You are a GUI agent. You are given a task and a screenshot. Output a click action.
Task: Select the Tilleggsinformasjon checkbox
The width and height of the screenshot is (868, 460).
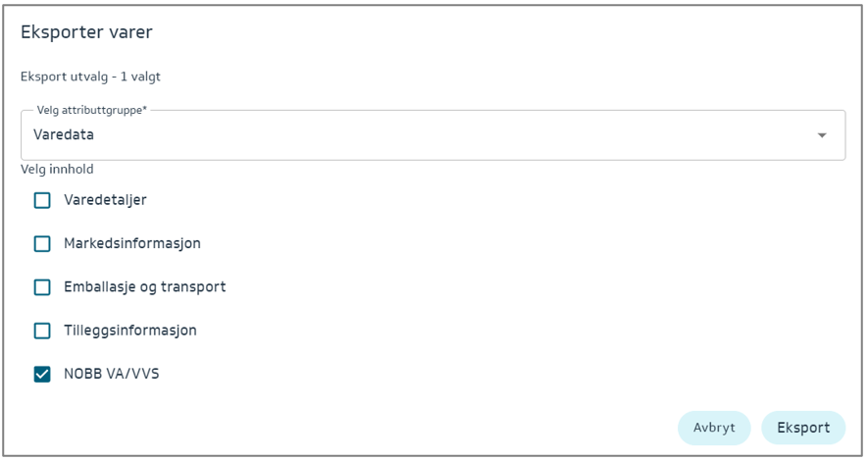pos(42,331)
